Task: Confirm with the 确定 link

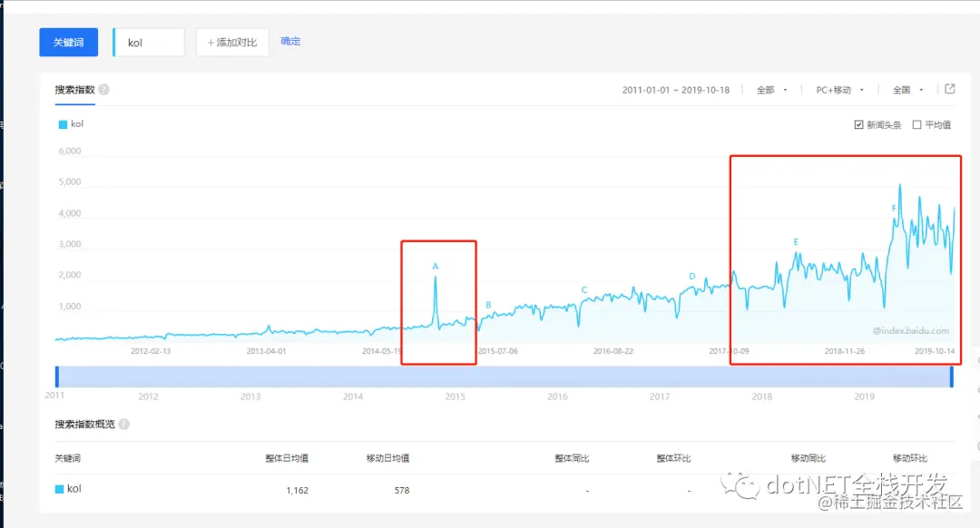Action: click(290, 41)
